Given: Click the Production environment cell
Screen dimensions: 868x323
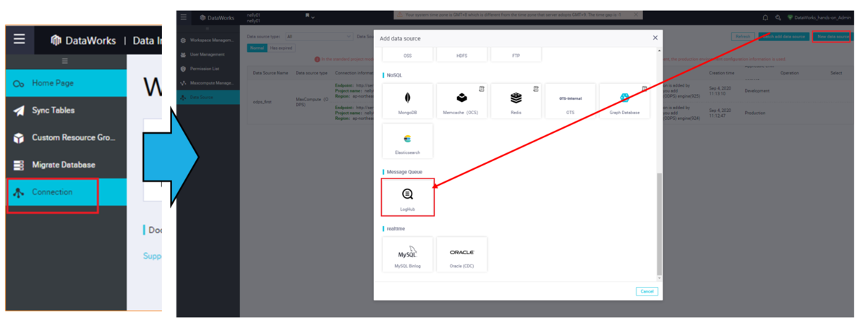Looking at the screenshot, I should click(754, 113).
